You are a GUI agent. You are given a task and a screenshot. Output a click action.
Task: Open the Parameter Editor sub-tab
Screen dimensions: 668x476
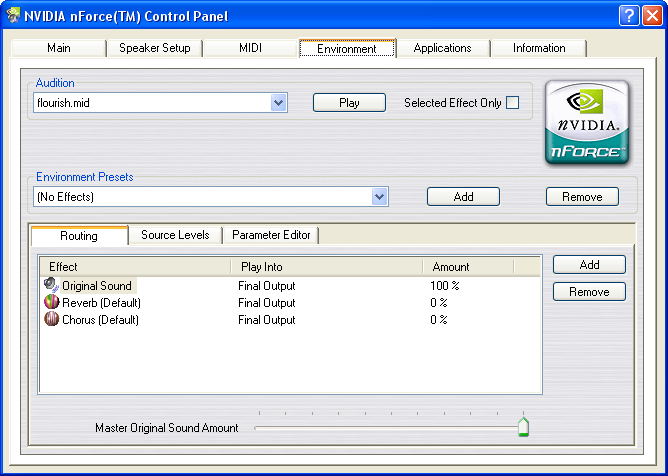271,235
